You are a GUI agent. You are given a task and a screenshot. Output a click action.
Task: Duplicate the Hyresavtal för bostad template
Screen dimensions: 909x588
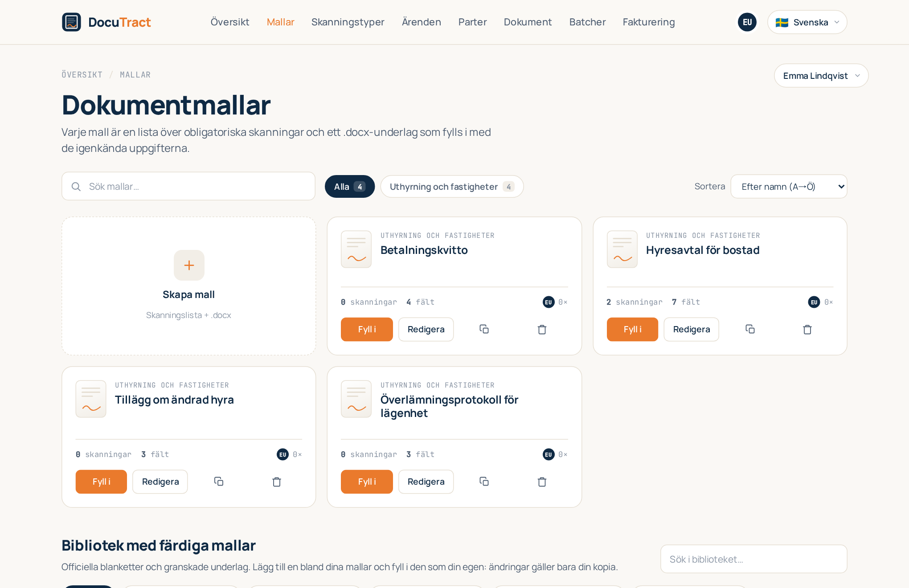(x=750, y=329)
